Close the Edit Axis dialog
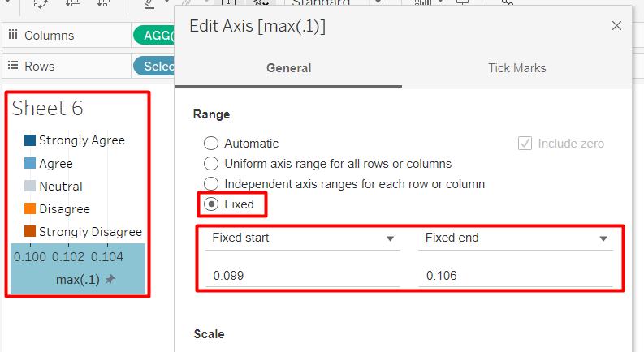This screenshot has height=352, width=644. tap(616, 25)
